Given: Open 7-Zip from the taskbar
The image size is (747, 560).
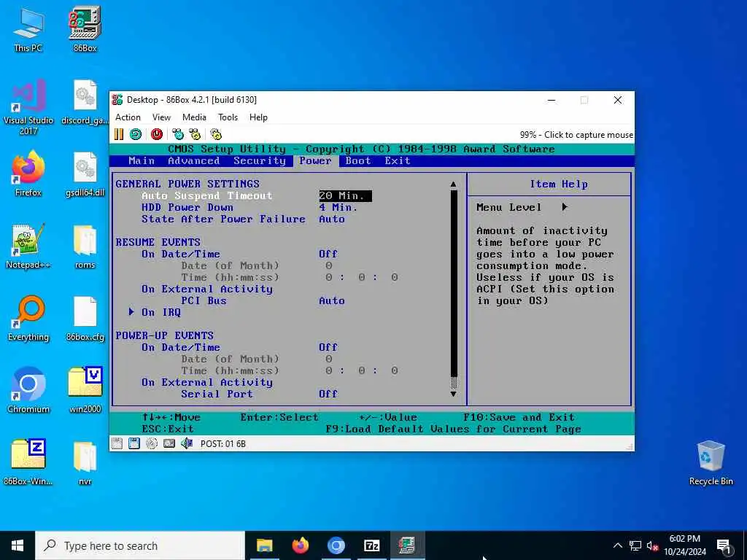Looking at the screenshot, I should pyautogui.click(x=371, y=545).
